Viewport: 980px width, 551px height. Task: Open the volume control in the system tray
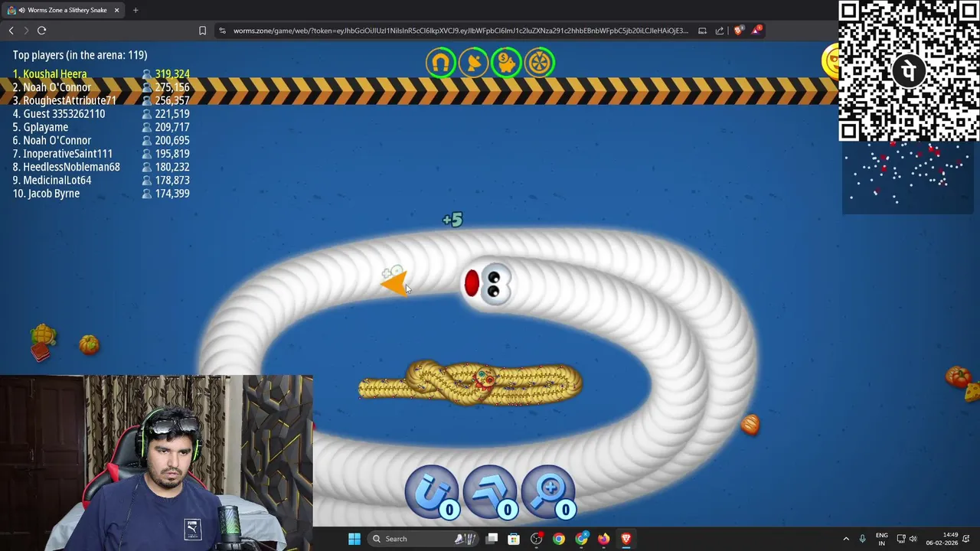913,539
